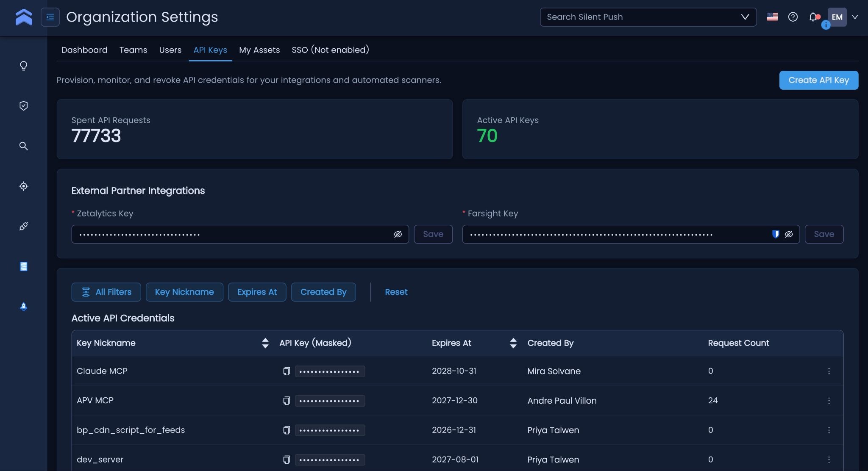Screen dimensions: 868x471
Task: Open the plug integrations sidebar icon
Action: (24, 226)
